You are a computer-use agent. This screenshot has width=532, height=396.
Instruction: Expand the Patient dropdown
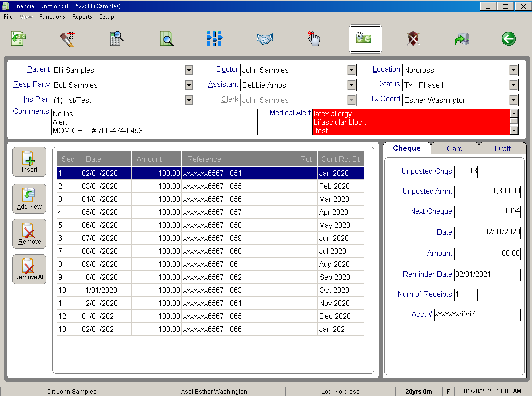pyautogui.click(x=189, y=70)
